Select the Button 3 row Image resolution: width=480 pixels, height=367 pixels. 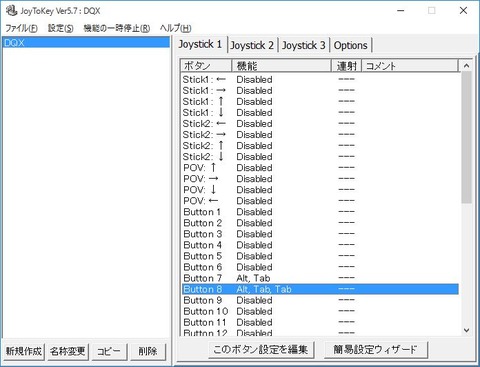tap(320, 234)
